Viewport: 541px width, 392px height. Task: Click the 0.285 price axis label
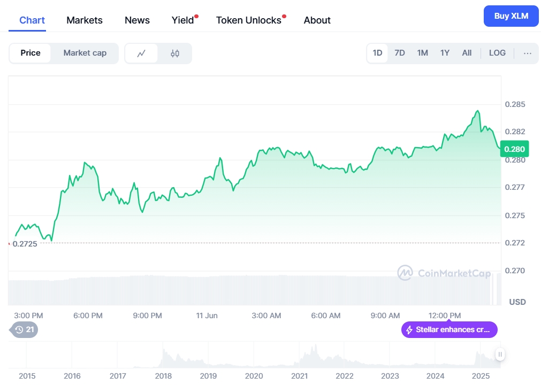tap(515, 104)
